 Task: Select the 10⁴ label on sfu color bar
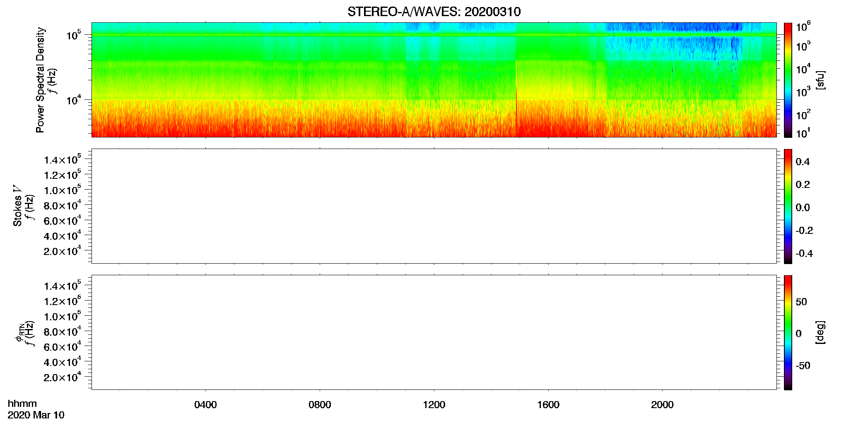click(x=803, y=69)
